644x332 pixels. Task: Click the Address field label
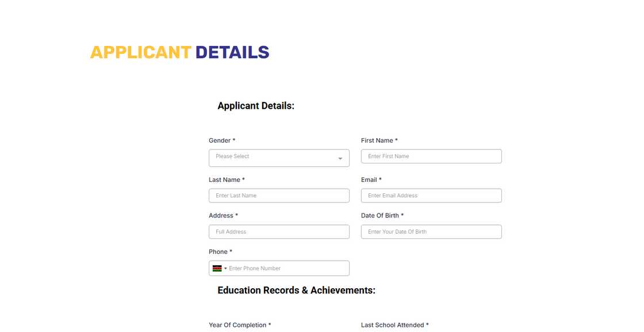click(221, 215)
